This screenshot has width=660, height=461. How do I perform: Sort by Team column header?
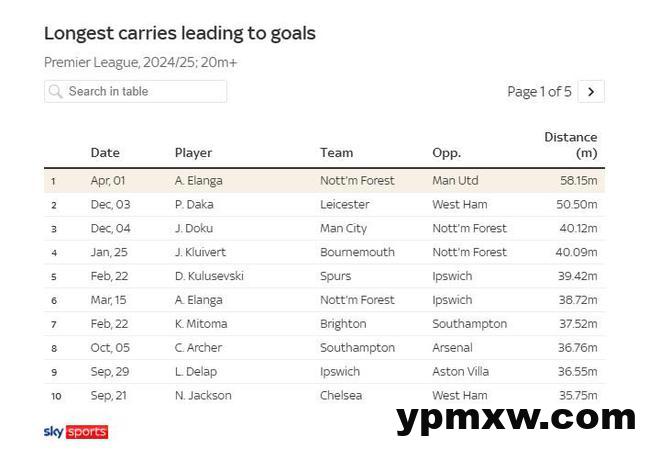pyautogui.click(x=336, y=152)
